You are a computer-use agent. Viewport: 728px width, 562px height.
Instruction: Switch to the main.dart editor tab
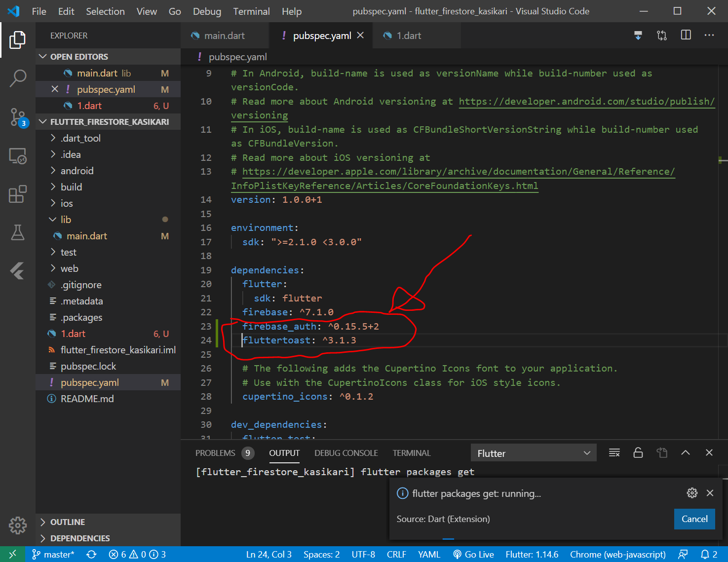225,36
